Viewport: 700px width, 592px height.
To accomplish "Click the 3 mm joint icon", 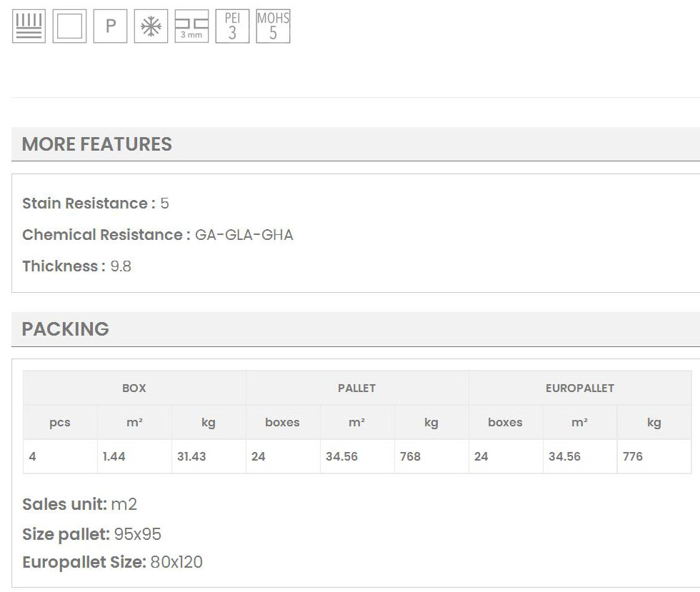I will pos(191,26).
